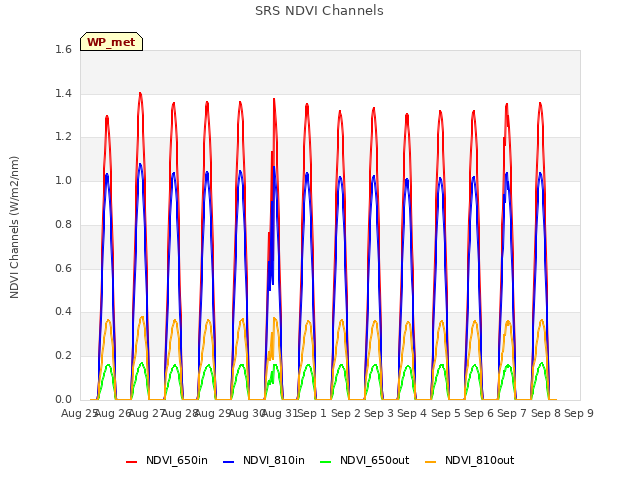Toggle the NDVI_650in legend entry
The image size is (640, 480).
[x=167, y=461]
